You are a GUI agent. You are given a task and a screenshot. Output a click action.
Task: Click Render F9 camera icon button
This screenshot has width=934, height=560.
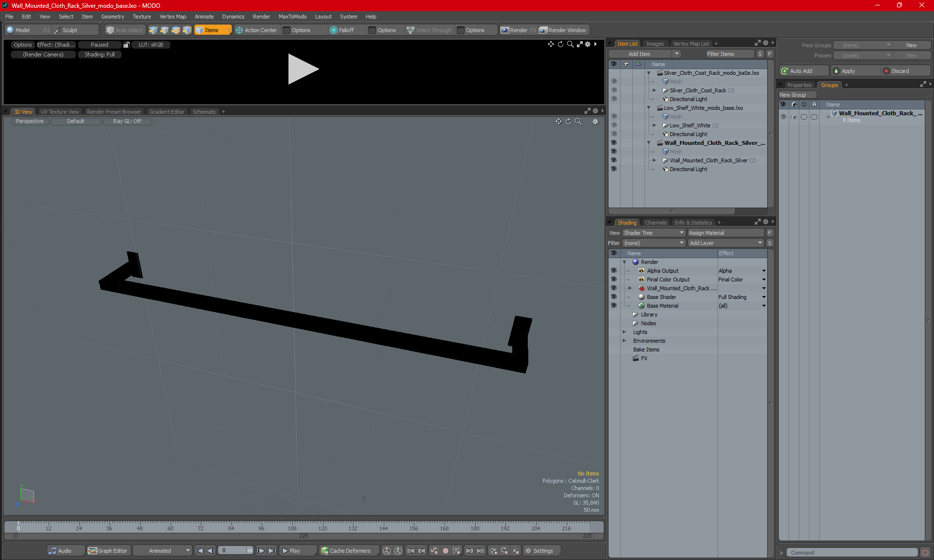518,30
